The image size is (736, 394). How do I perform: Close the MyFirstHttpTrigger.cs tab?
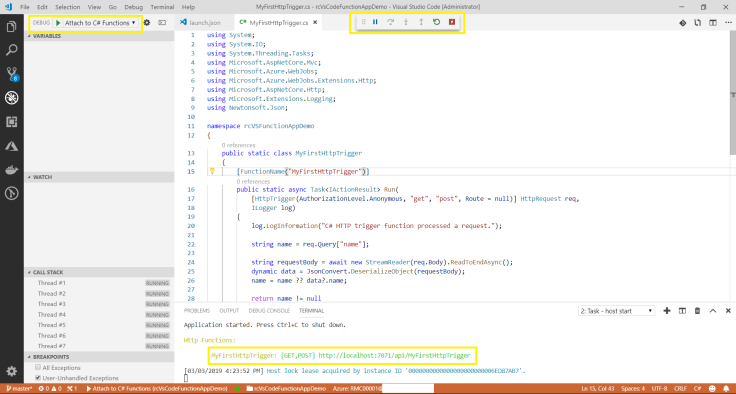click(x=315, y=22)
